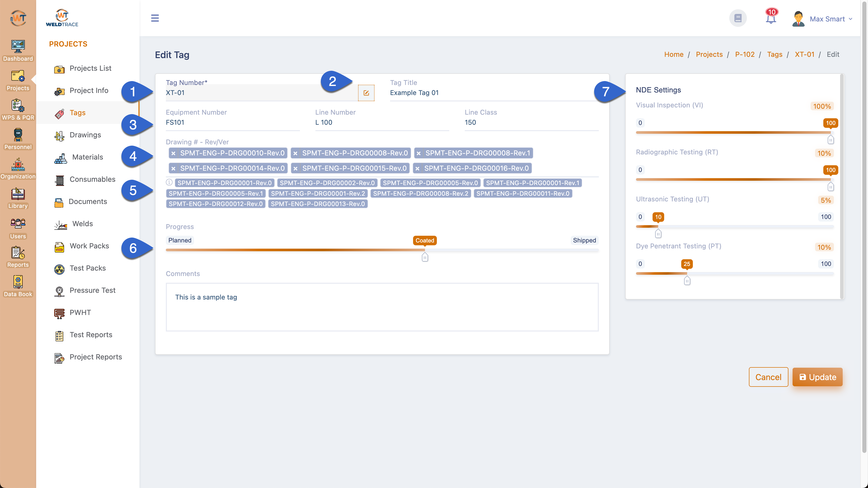
Task: Add suggested drawing SPMT-ENG-P-DRG00013-Rev.0
Action: pyautogui.click(x=318, y=204)
